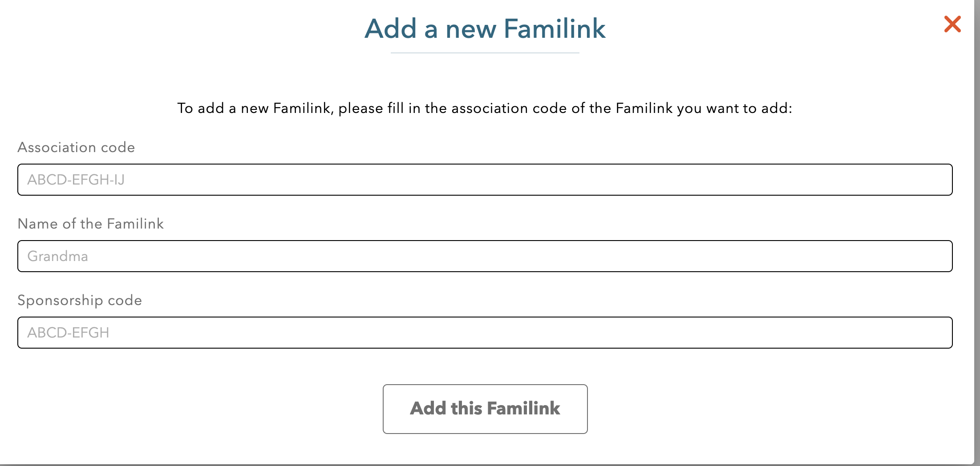
Task: Click the right end of the Familink name box
Action: (x=935, y=256)
